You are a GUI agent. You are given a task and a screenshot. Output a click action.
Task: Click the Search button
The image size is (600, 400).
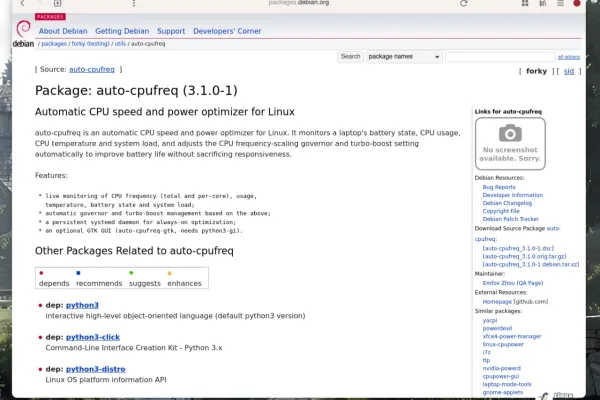[x=351, y=57]
